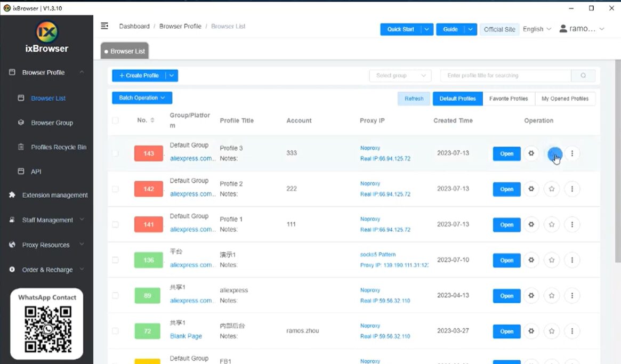The width and height of the screenshot is (621, 364).
Task: Favorite Profile 3 with highlighted star icon
Action: 554,154
